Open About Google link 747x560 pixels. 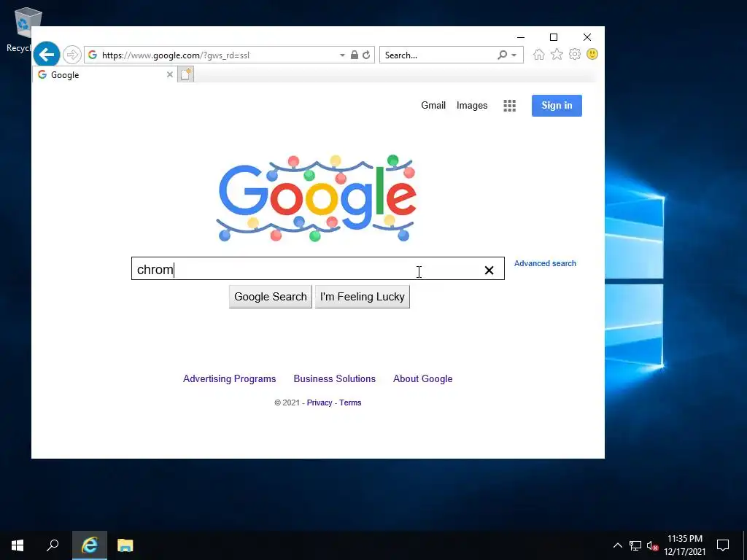click(x=422, y=378)
